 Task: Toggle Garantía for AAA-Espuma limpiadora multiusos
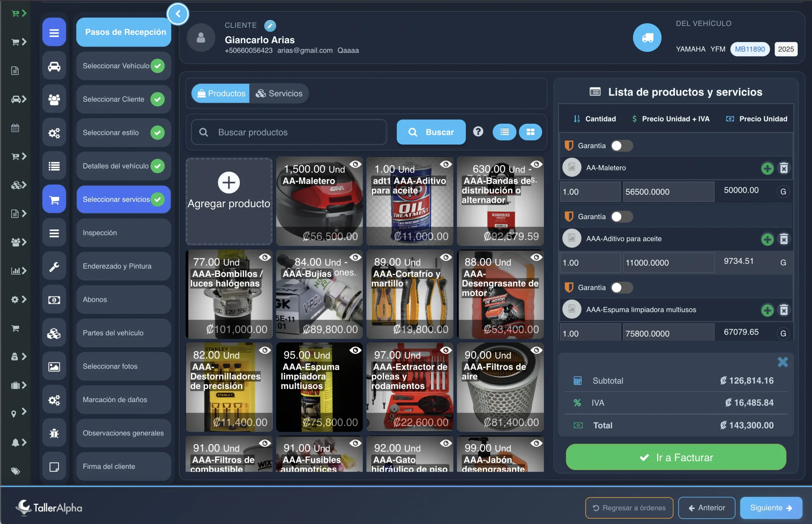tap(621, 288)
